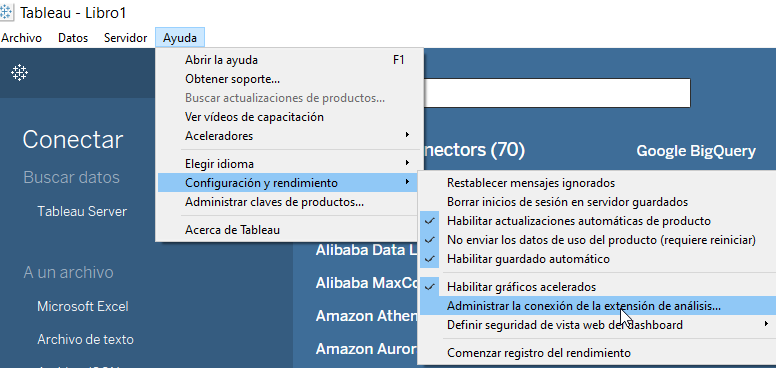The image size is (776, 368).
Task: Expand the Aceleradores submenu
Action: (x=289, y=136)
